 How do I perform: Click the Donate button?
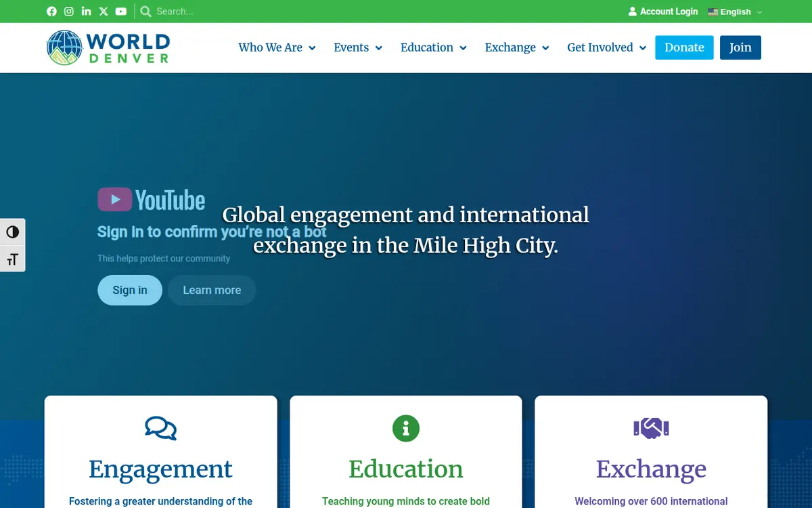click(684, 47)
